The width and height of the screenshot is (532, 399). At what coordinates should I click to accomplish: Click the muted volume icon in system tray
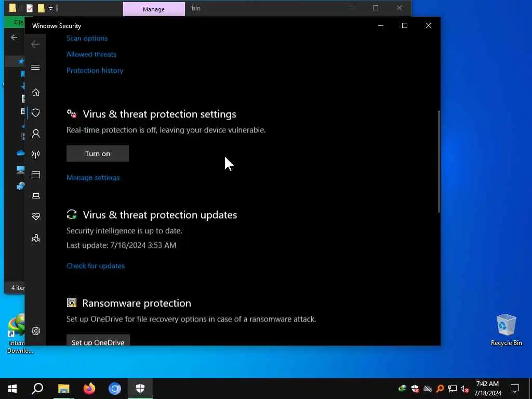click(465, 389)
